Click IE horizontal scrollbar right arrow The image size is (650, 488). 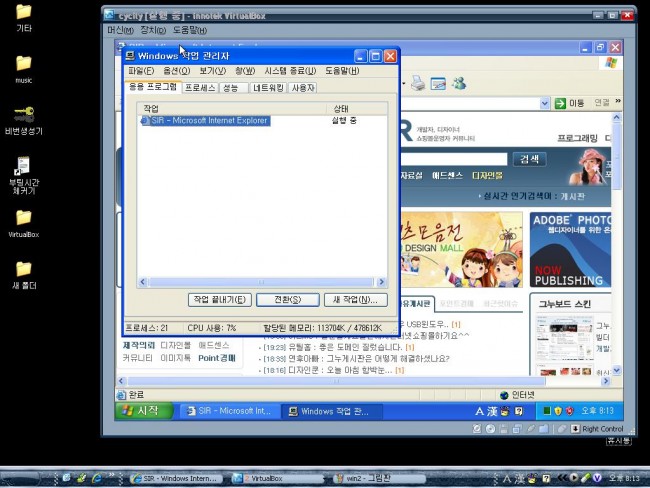pyautogui.click(x=606, y=381)
